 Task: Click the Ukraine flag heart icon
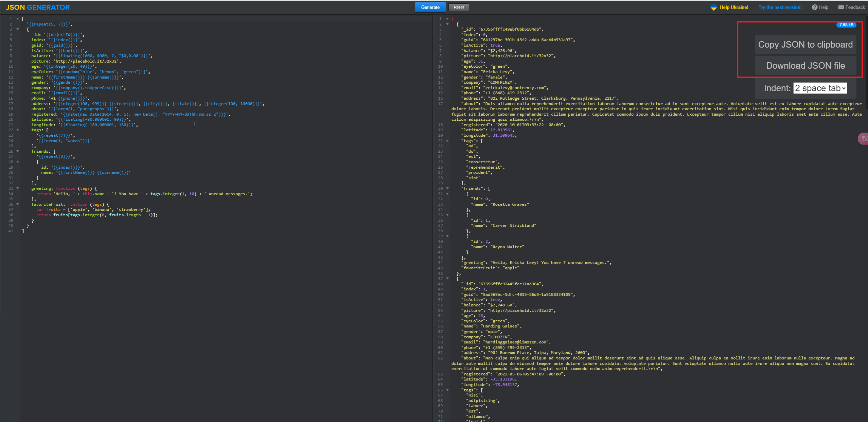click(713, 7)
